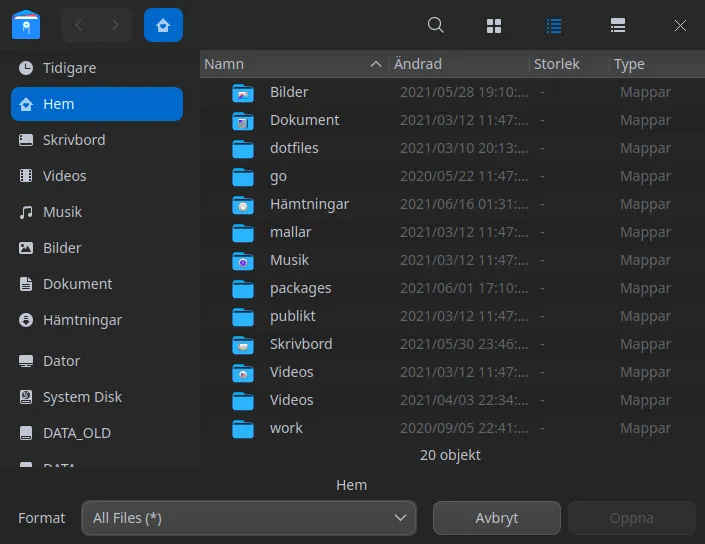This screenshot has height=544, width=705.
Task: Open the DATA_OLD drive
Action: tap(76, 433)
